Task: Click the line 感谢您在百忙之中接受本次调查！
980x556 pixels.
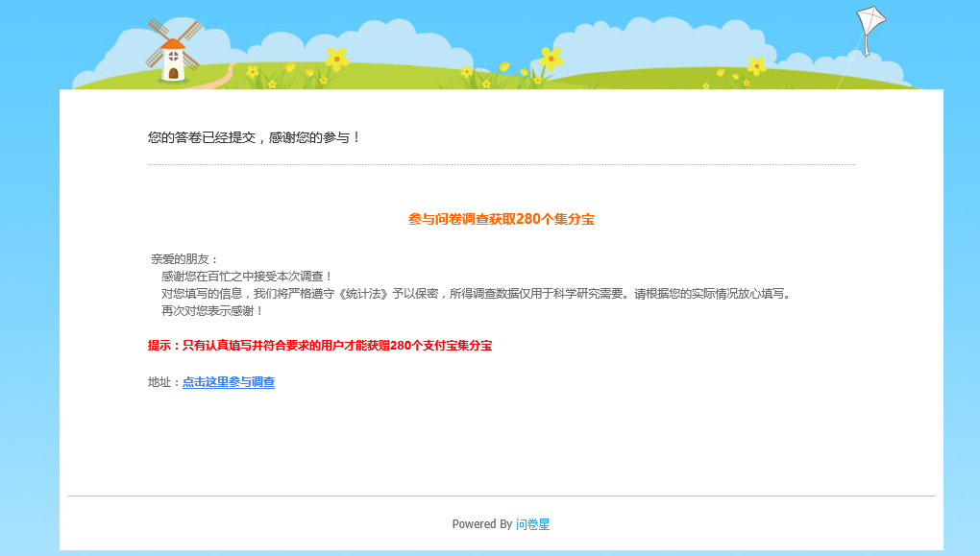Action: (x=247, y=277)
